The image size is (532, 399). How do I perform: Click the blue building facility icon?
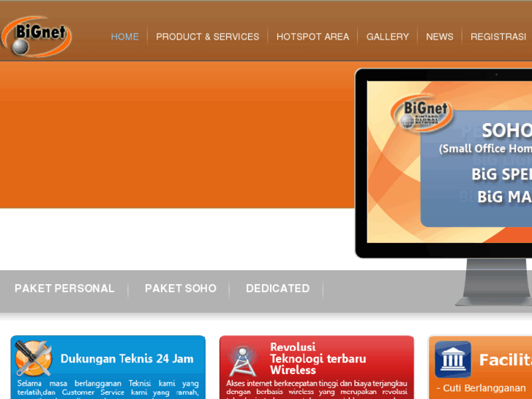tap(453, 359)
